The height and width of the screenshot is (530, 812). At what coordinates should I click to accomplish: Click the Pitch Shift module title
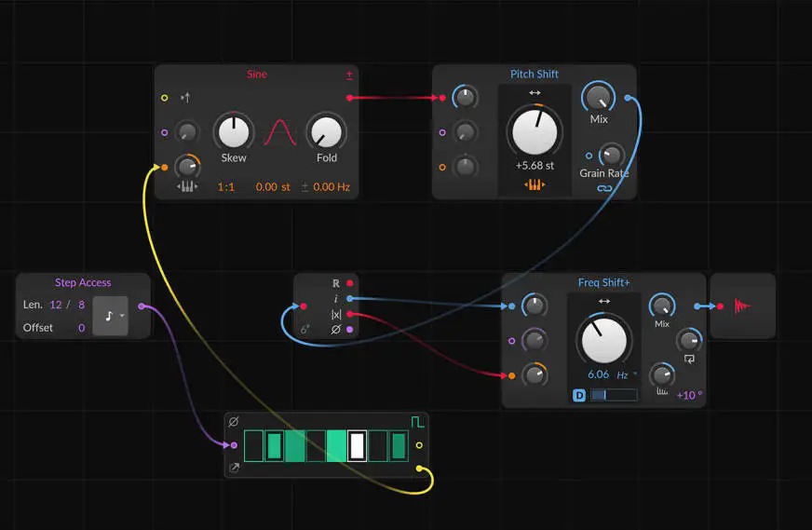535,75
